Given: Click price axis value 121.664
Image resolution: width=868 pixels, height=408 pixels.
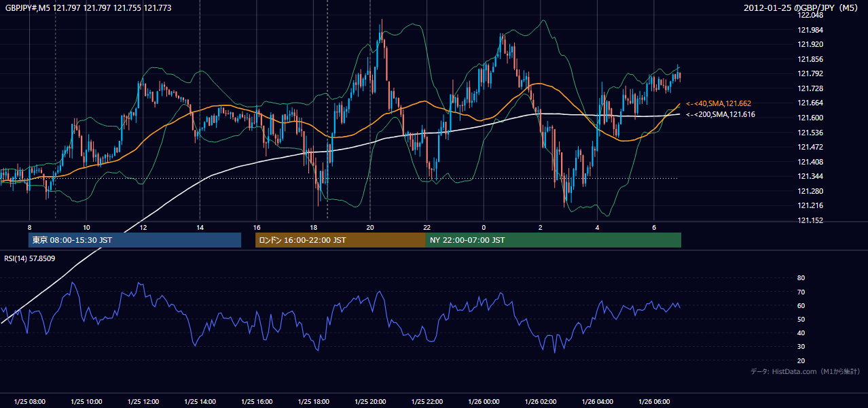Looking at the screenshot, I should point(810,103).
